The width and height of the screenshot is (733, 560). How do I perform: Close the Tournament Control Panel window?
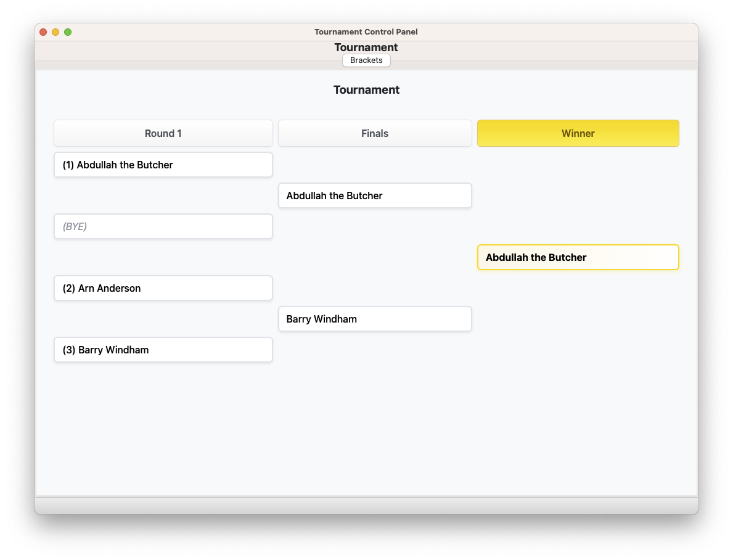[43, 32]
